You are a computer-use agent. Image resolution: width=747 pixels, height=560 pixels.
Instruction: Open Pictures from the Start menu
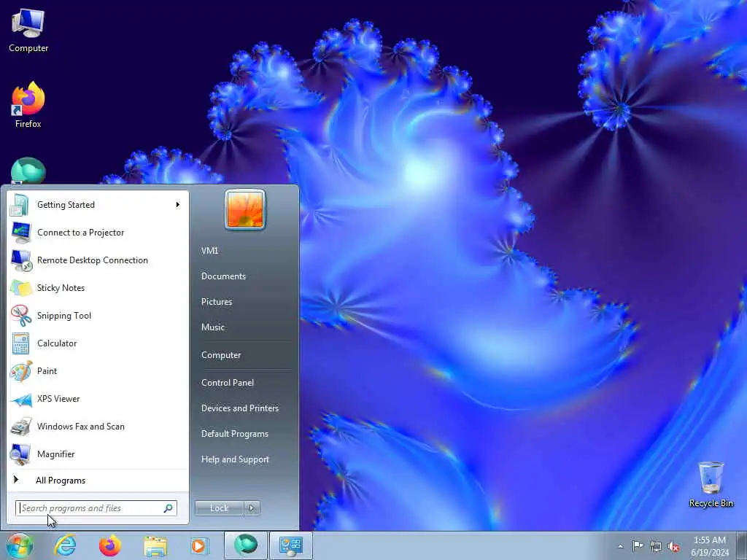(217, 302)
